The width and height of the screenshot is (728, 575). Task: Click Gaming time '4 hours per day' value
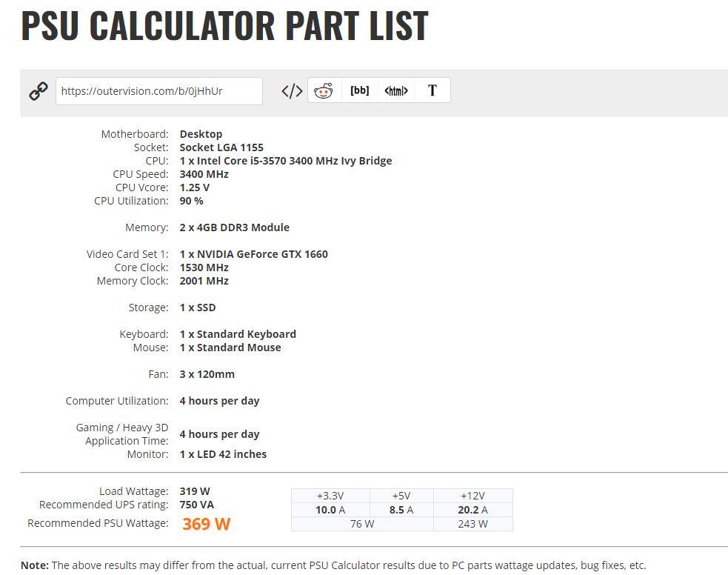click(220, 434)
